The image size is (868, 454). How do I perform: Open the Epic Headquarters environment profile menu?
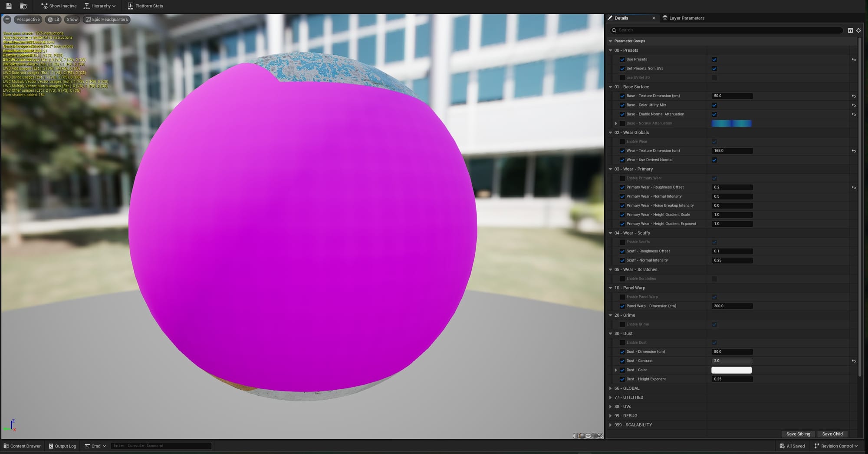coord(107,20)
